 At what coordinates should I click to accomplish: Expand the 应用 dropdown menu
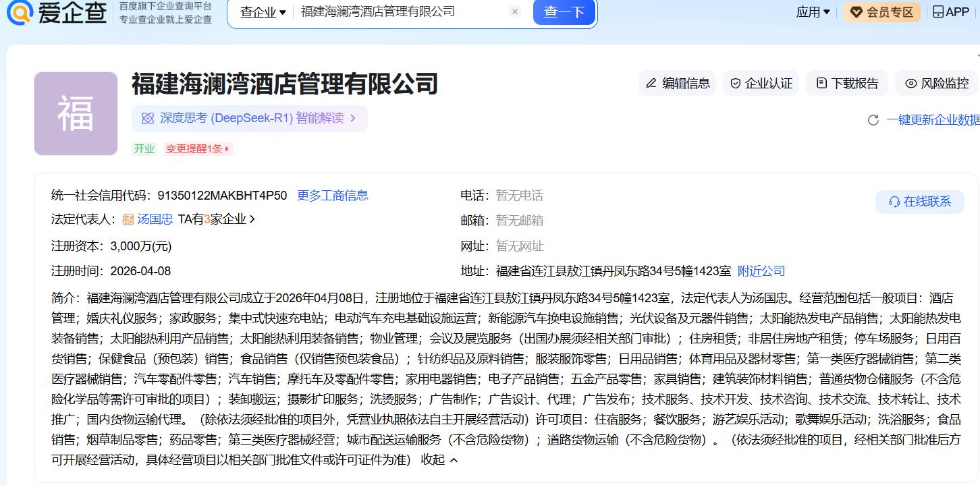click(x=813, y=12)
